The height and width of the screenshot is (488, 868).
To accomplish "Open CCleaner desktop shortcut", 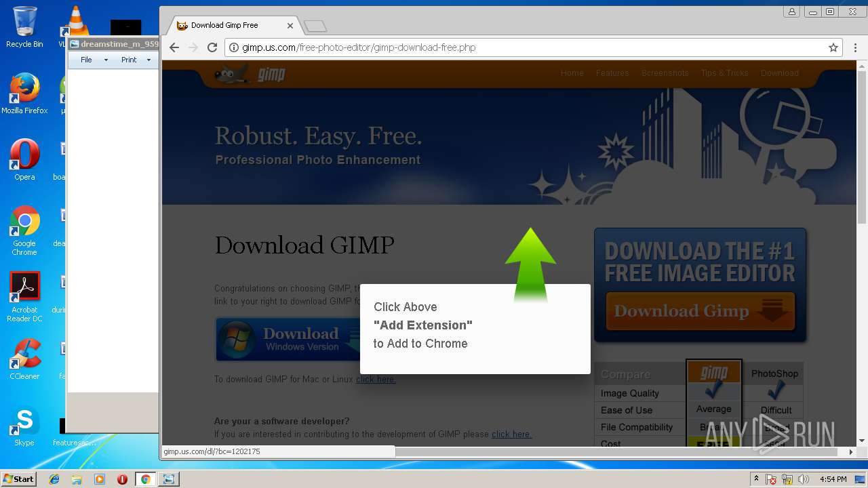I will [24, 359].
